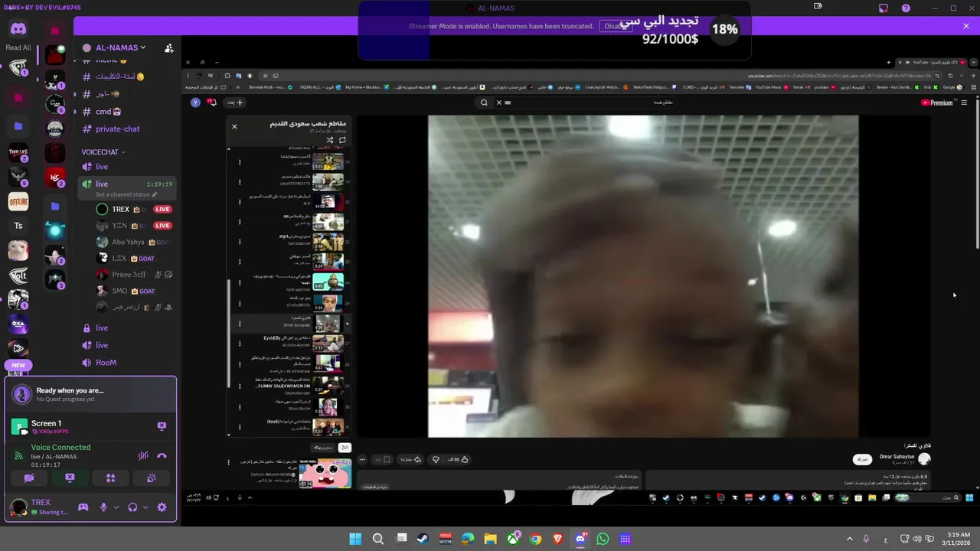Edit the 'Set a channel status' text
The width and height of the screenshot is (980, 551).
(126, 194)
